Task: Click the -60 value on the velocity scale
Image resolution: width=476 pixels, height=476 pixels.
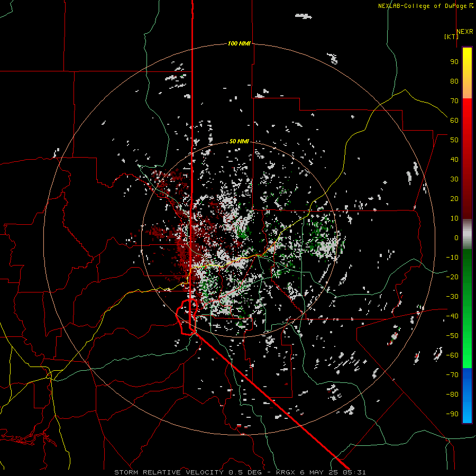Action: pos(452,355)
